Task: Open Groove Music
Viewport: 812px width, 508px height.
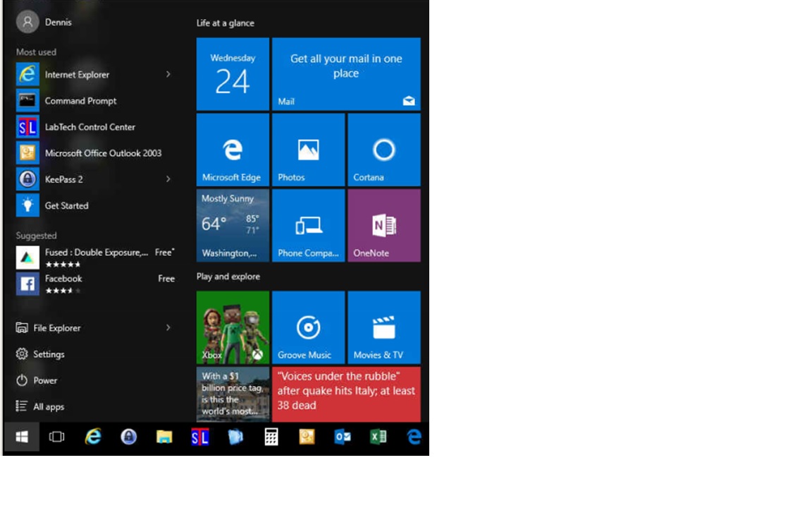Action: tap(308, 326)
